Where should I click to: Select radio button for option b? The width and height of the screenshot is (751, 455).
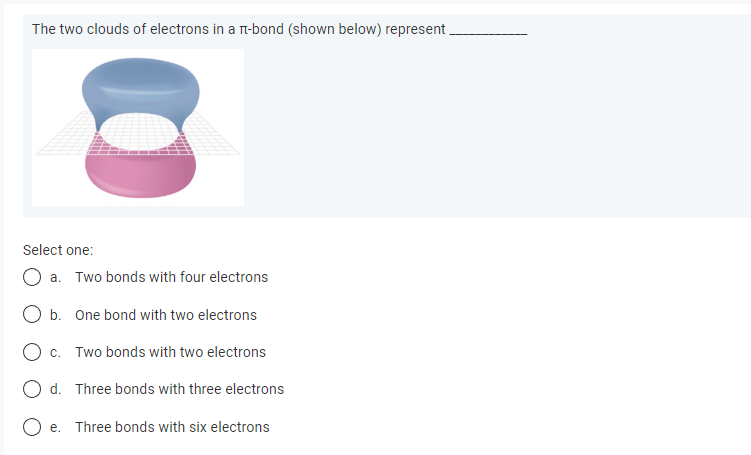coord(32,314)
